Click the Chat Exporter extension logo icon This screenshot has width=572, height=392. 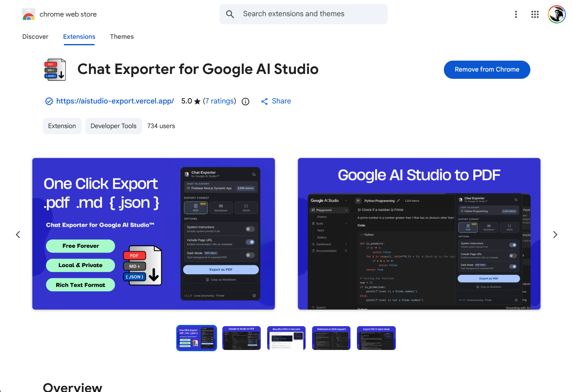point(55,70)
